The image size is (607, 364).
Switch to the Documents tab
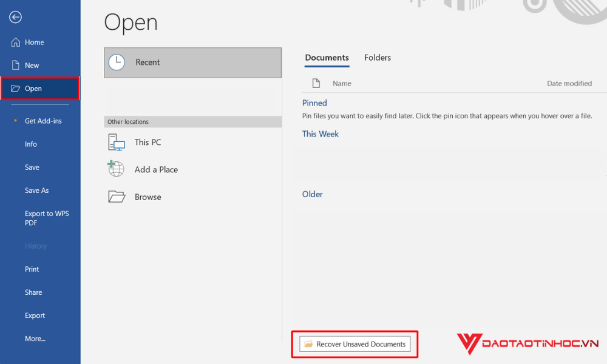tap(327, 58)
